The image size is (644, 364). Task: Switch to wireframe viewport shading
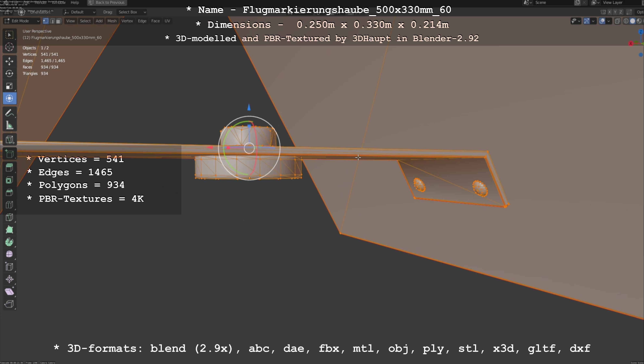pos(626,21)
